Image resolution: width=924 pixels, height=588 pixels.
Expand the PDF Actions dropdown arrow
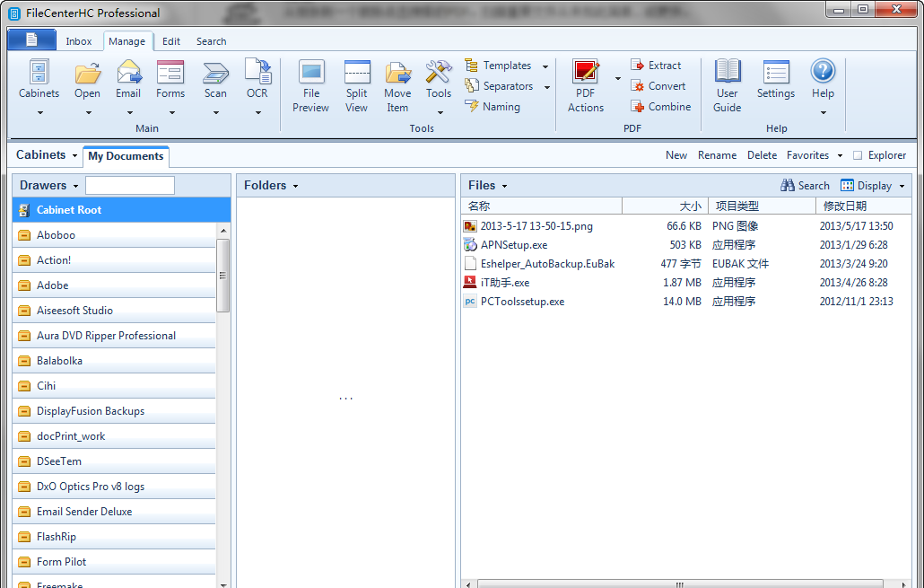617,78
